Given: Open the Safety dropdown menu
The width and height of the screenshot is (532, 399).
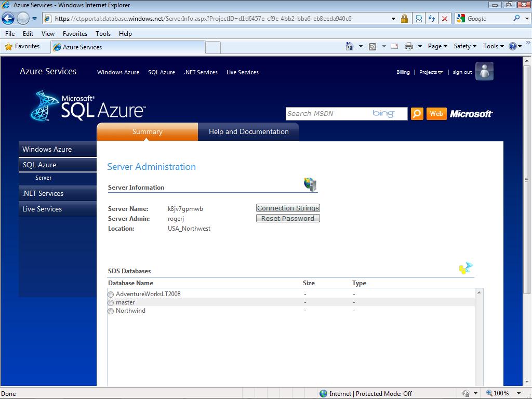Looking at the screenshot, I should point(464,46).
